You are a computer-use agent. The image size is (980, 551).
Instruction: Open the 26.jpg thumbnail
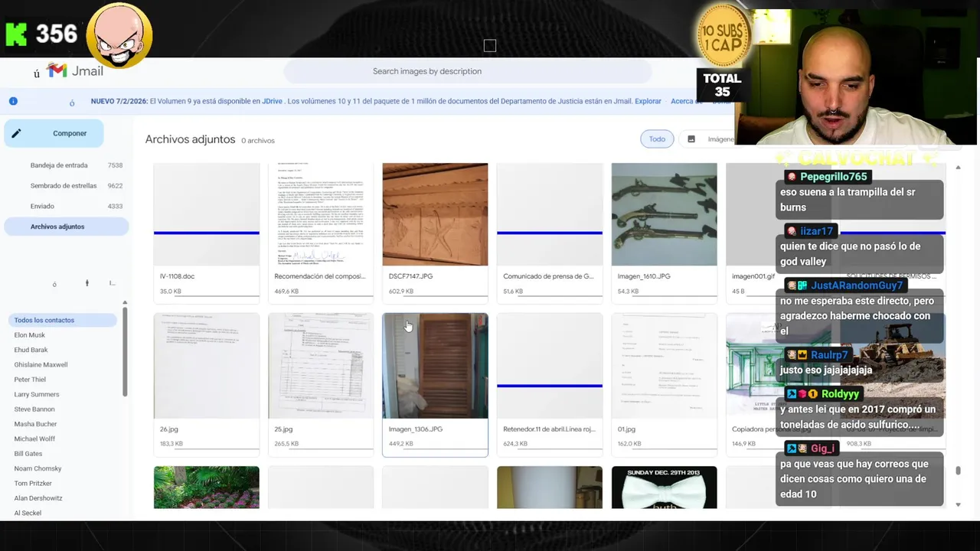[x=207, y=366]
